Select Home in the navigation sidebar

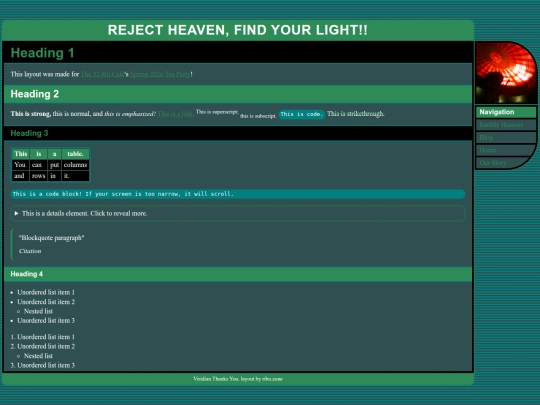click(x=488, y=150)
